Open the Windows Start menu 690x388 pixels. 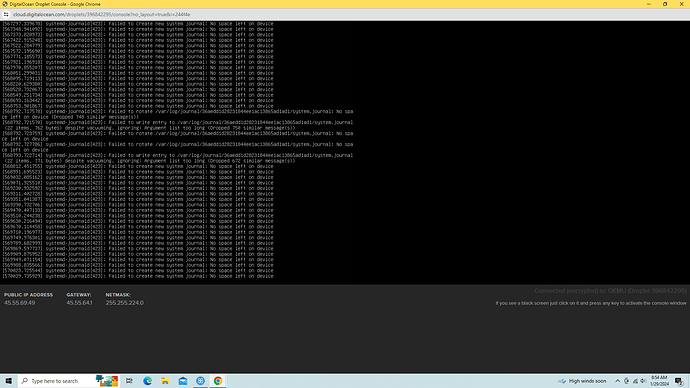tap(8, 381)
